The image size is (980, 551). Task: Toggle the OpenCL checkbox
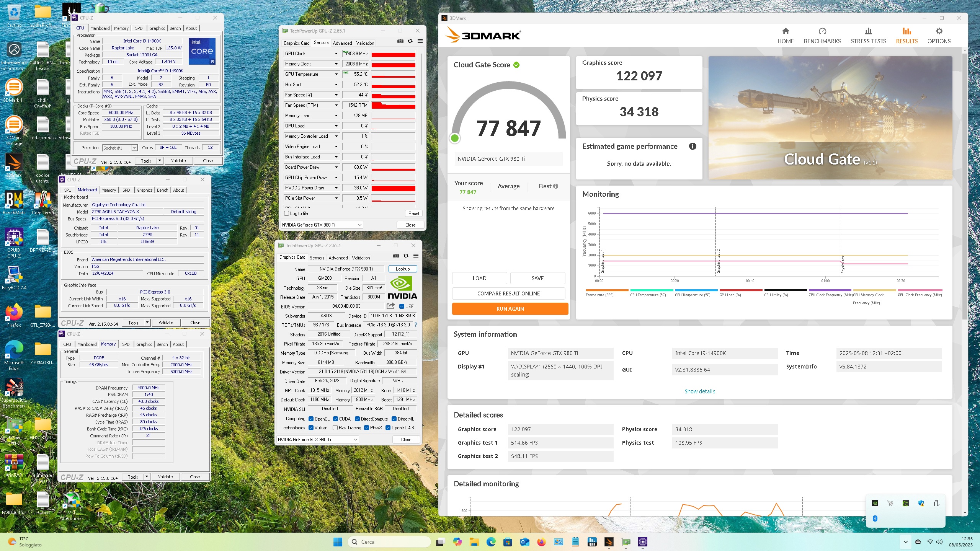311,419
